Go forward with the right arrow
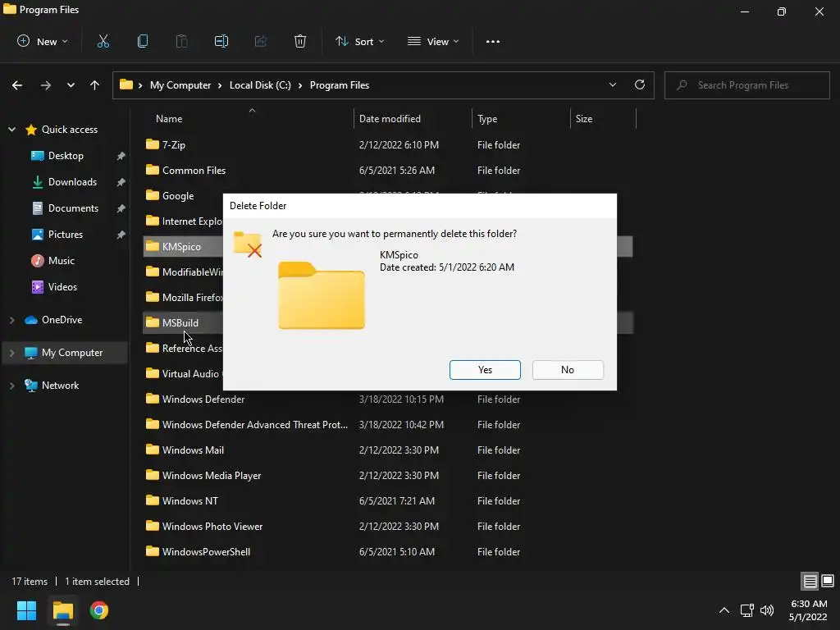 [46, 85]
